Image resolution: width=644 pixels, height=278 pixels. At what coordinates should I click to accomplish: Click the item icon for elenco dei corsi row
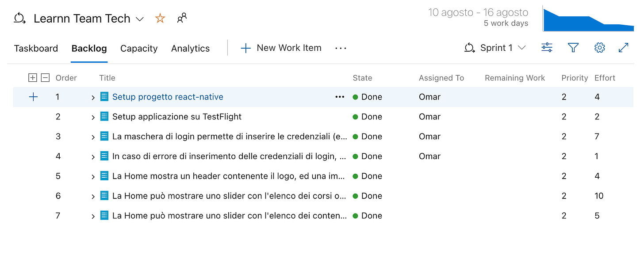tap(104, 195)
